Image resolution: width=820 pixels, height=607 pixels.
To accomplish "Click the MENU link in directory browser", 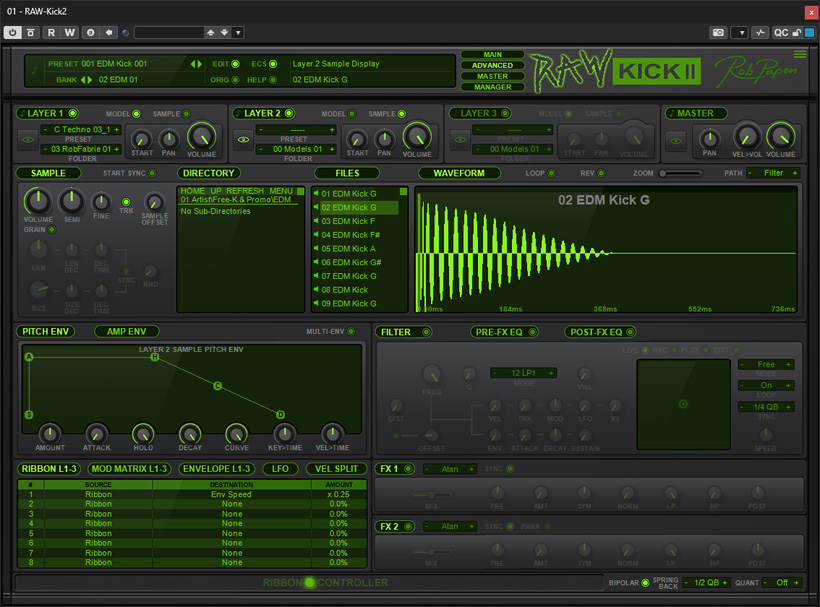I will coord(281,191).
